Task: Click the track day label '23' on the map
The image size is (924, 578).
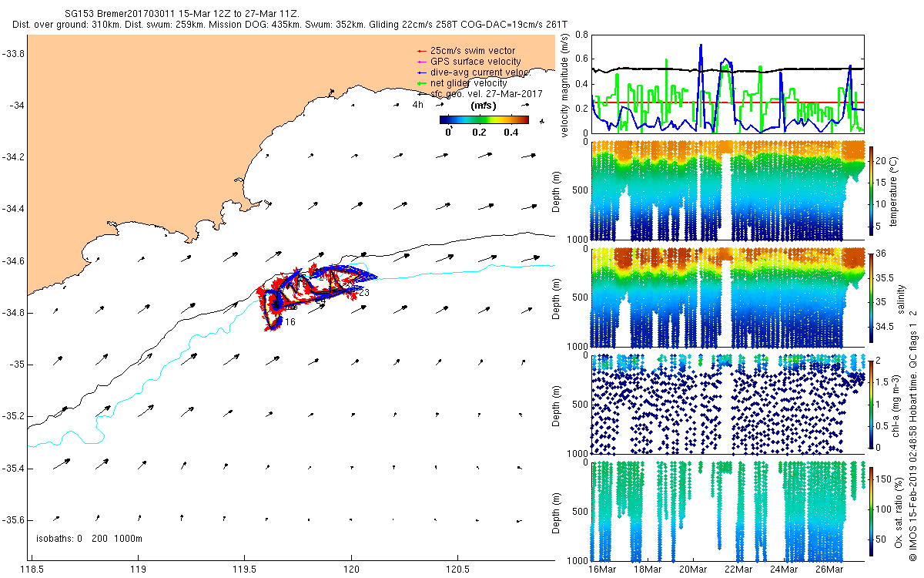Action: [x=363, y=293]
